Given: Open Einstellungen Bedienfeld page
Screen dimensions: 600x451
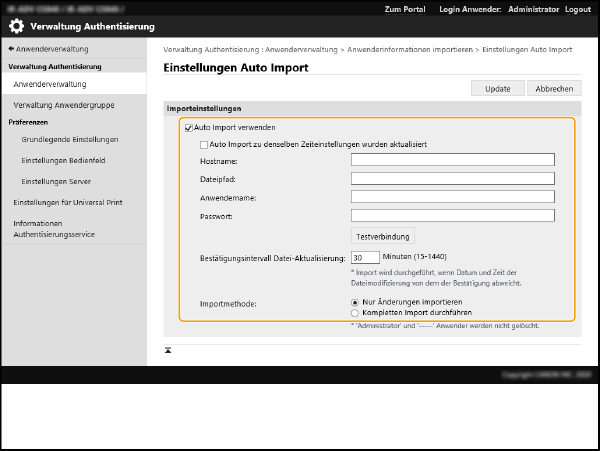Looking at the screenshot, I should pos(66,160).
